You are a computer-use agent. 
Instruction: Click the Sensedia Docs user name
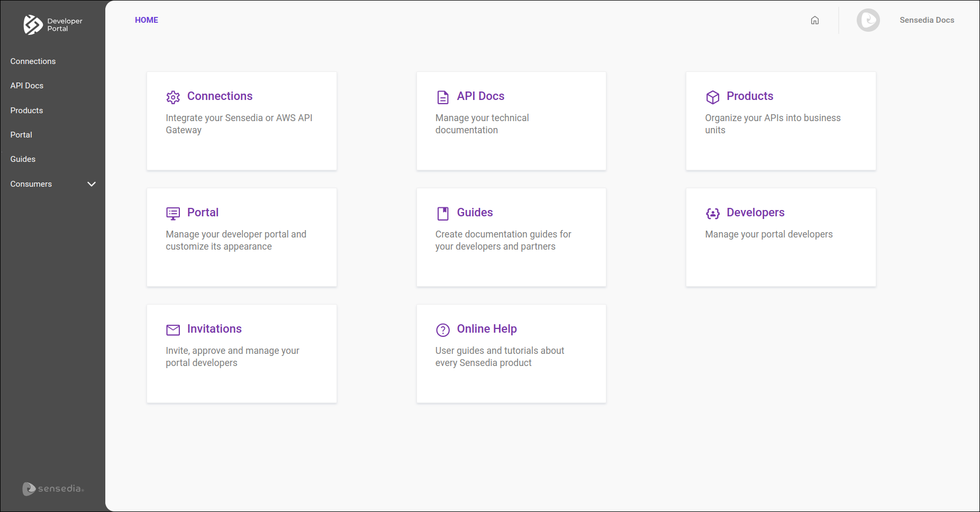pos(927,20)
